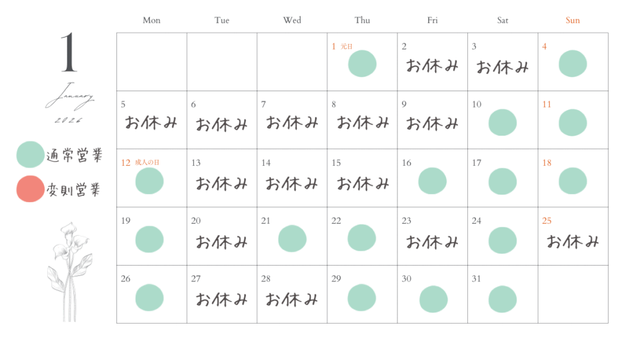
Task: Click the green circle on January 1
Action: (362, 64)
